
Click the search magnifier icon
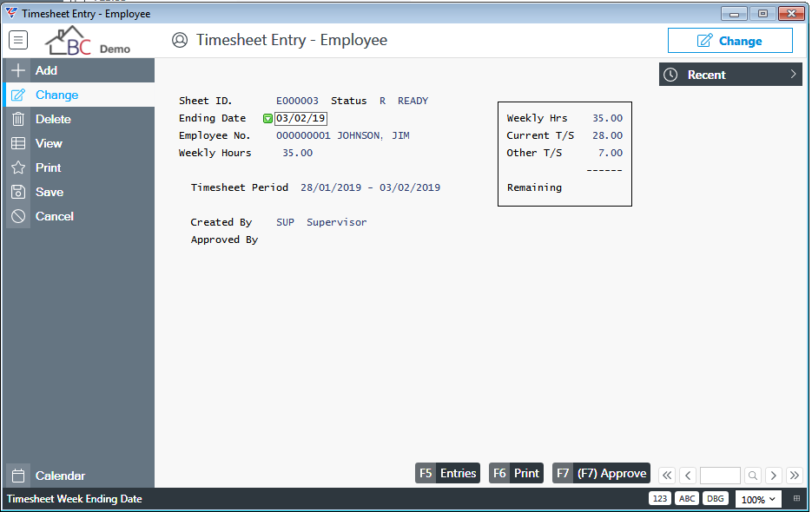point(753,475)
